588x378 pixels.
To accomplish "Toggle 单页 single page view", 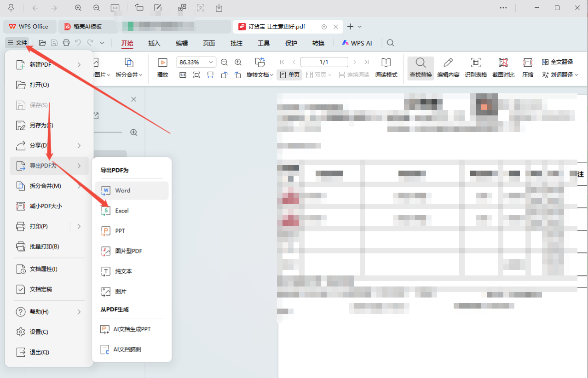I will 289,75.
